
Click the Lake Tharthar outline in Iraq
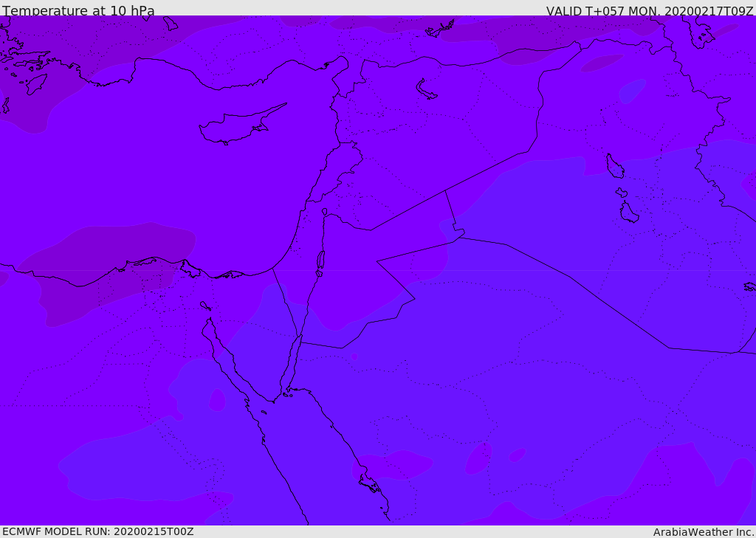coord(615,167)
